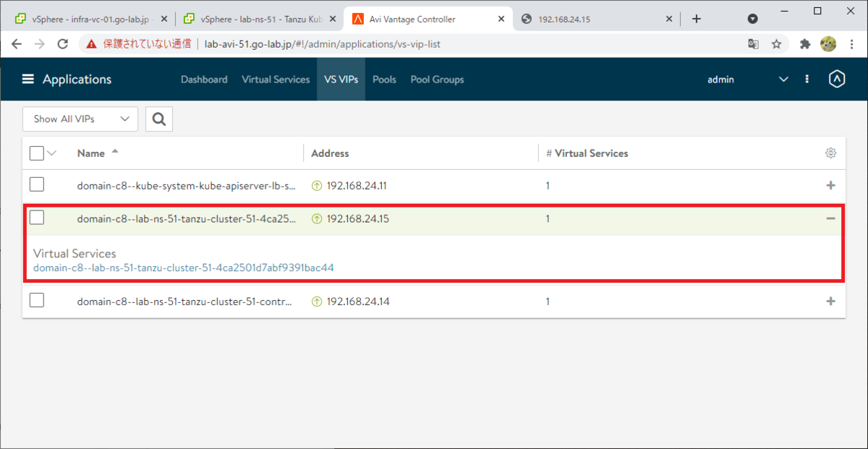Screen dimensions: 868x449
Task: Click the domain-c8--lab-ns-51-tanzu-cluster-51-4ca25... row name
Action: pos(187,218)
